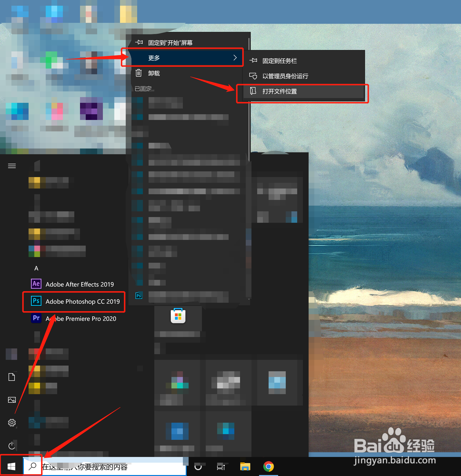Click 打开文件位置 in the submenu
Image resolution: width=461 pixels, height=476 pixels.
click(x=304, y=91)
